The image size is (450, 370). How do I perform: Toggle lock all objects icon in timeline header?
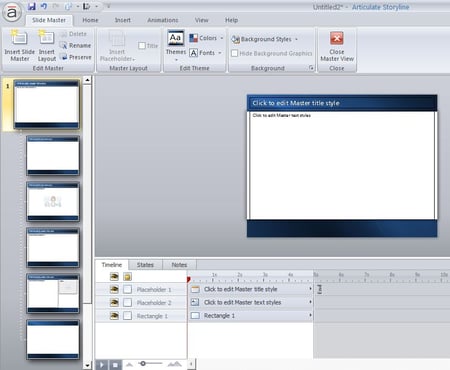127,276
